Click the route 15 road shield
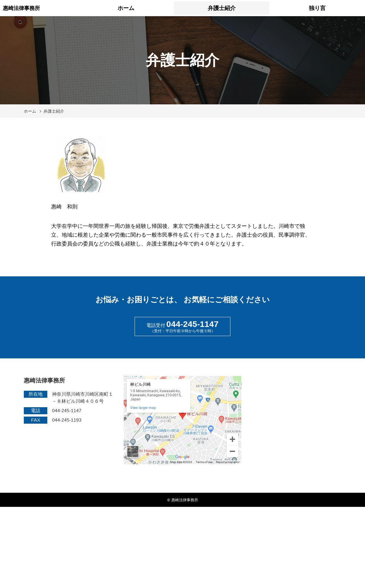The width and height of the screenshot is (365, 588). tap(208, 400)
